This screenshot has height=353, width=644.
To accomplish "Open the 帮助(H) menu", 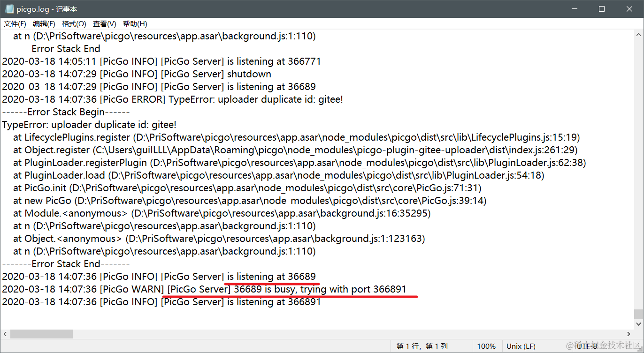I will [135, 24].
